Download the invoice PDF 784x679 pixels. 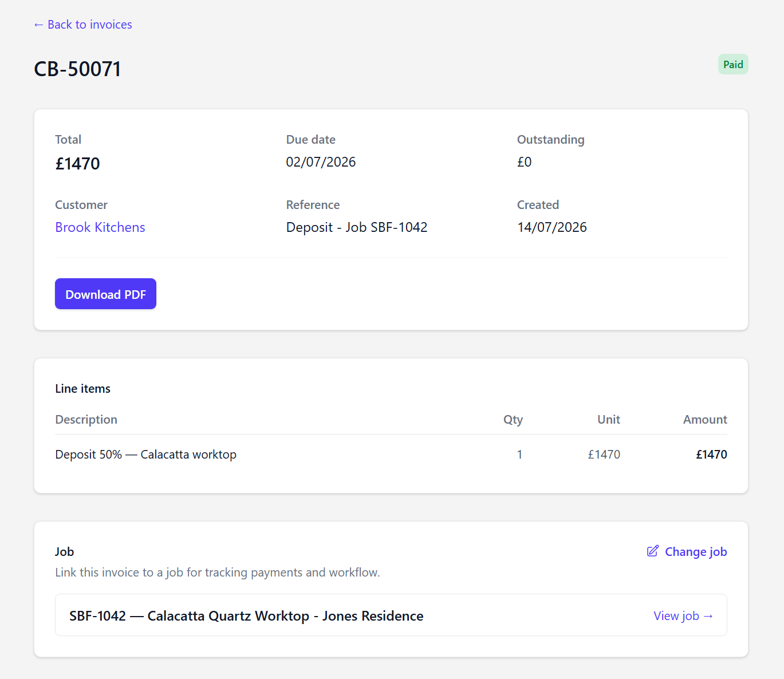pyautogui.click(x=105, y=294)
